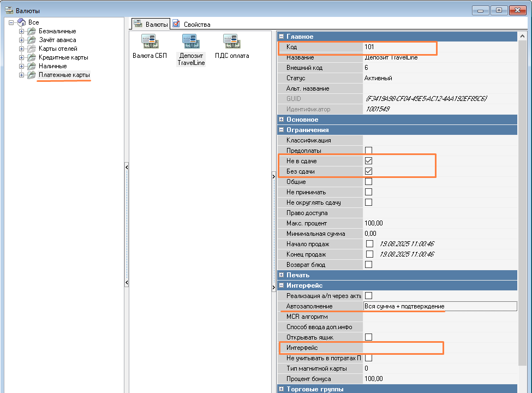Toggle the Возврат блюд checkbox
This screenshot has width=532, height=393.
[369, 265]
